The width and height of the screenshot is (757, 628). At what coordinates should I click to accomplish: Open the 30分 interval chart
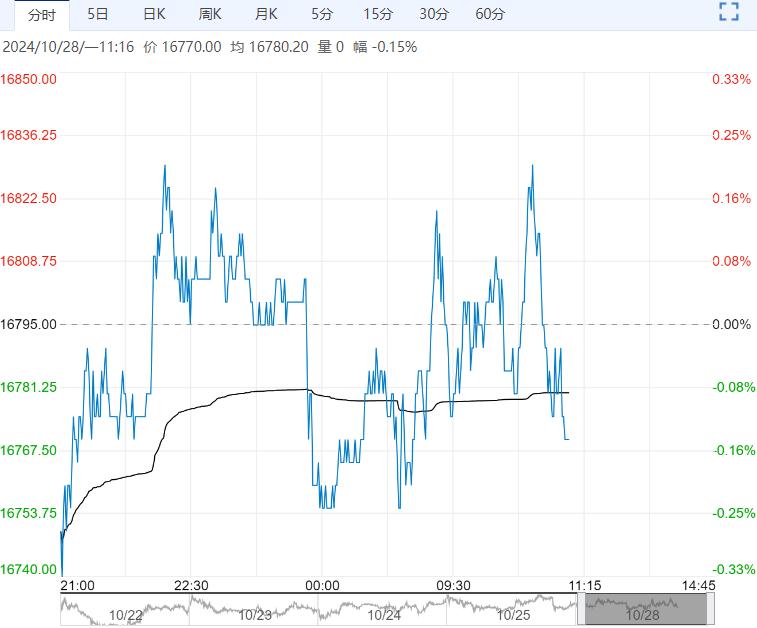[434, 14]
